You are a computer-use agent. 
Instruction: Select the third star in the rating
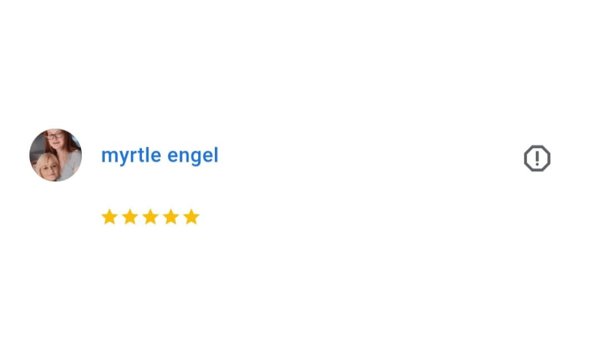[x=150, y=217]
